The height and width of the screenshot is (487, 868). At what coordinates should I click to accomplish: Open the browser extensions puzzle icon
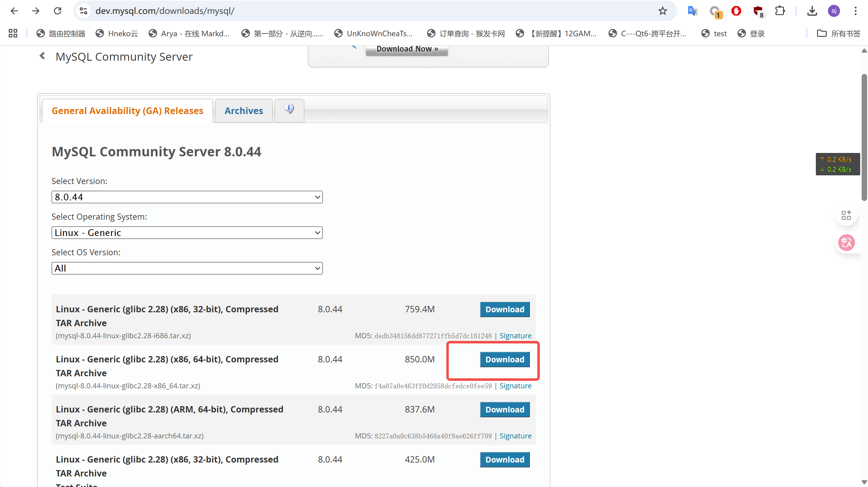(x=780, y=11)
